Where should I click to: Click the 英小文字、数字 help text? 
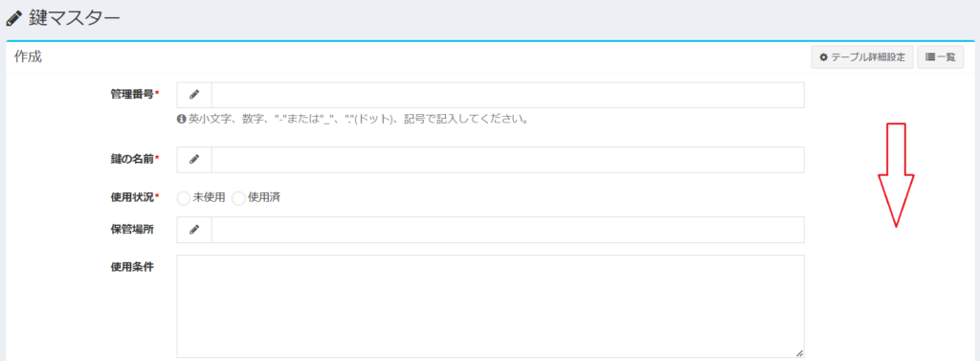pyautogui.click(x=359, y=118)
